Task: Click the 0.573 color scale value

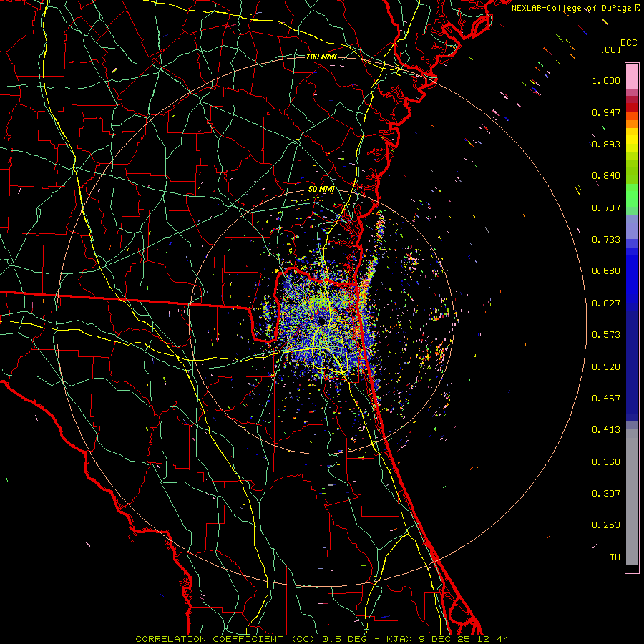Action: (606, 335)
